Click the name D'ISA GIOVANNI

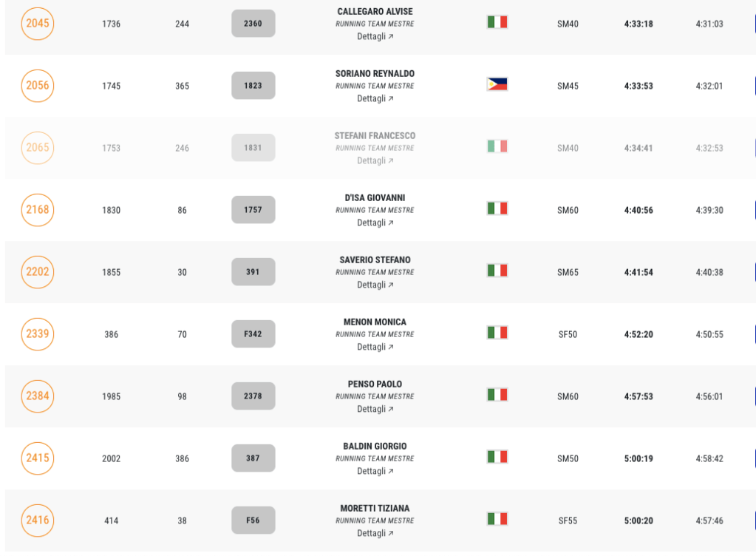click(x=375, y=198)
